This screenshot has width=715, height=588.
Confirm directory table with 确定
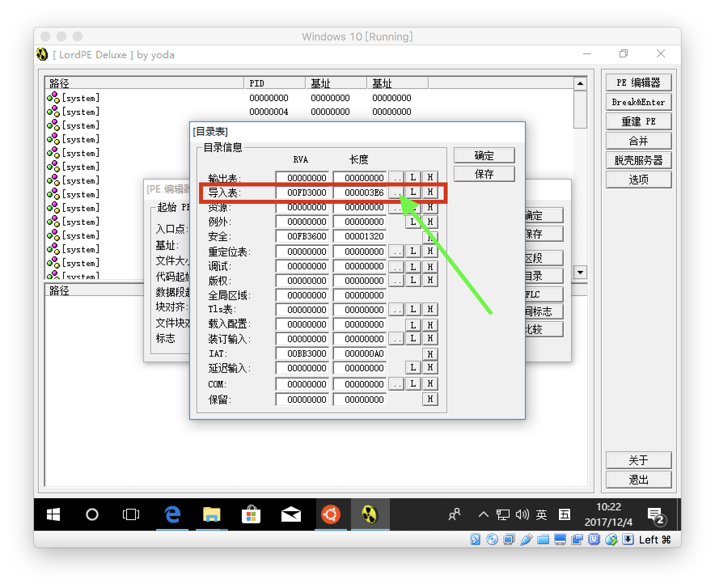click(x=484, y=155)
